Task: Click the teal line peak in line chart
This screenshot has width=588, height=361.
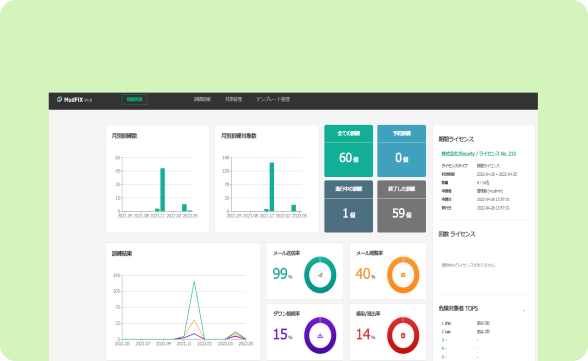Action: pos(194,282)
